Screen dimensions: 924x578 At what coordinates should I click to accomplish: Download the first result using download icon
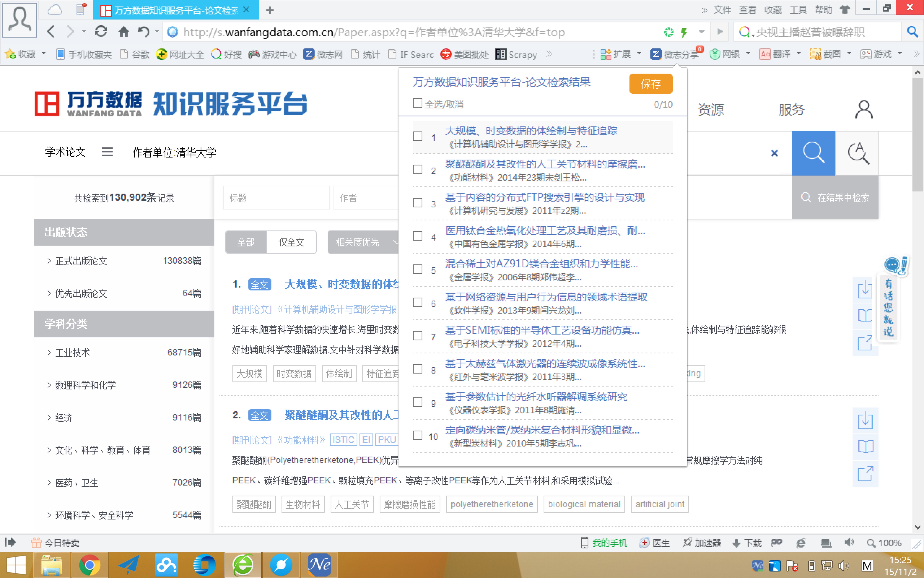click(x=865, y=289)
